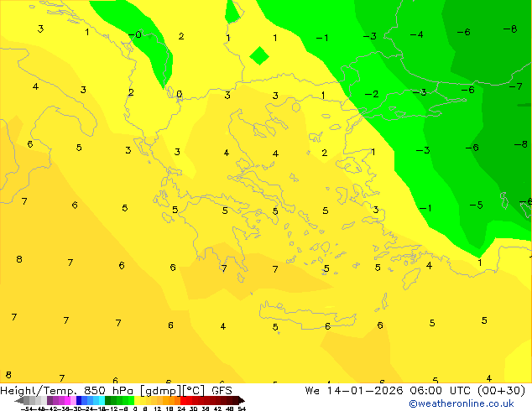Click the dark blue swatch in the legend
This screenshot has width=532, height=411.
pos(79,400)
